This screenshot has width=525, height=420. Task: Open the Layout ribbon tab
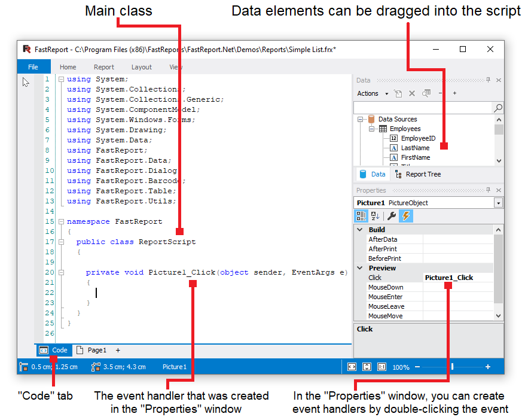point(141,67)
